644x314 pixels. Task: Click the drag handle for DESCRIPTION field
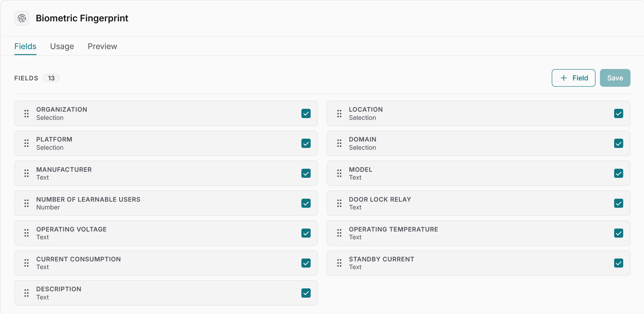(27, 293)
